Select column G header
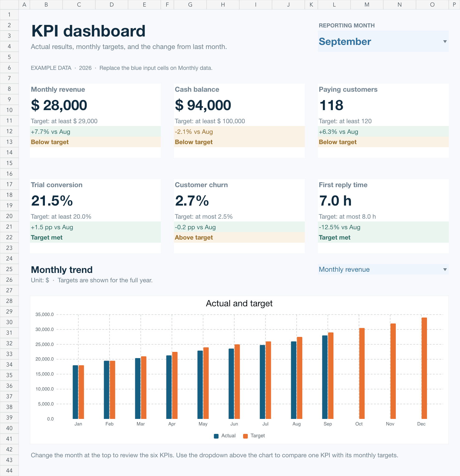This screenshot has width=460, height=476. point(190,5)
